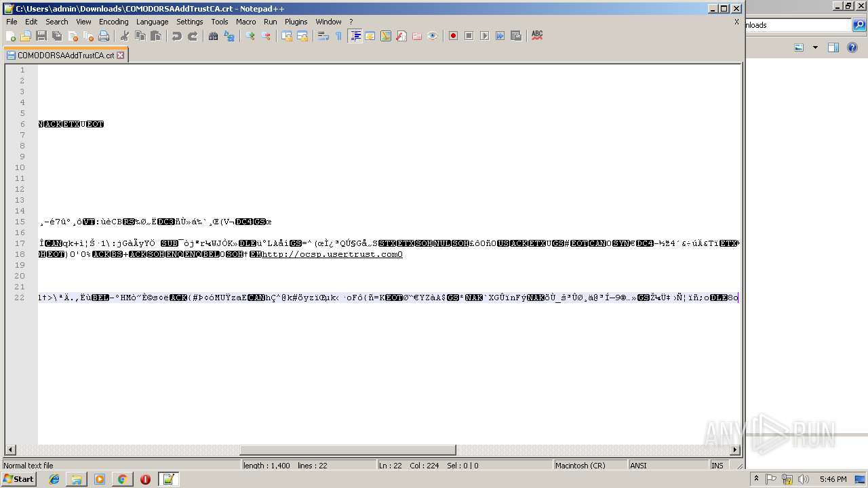Print the document with the printer icon
868x488 pixels.
(104, 36)
